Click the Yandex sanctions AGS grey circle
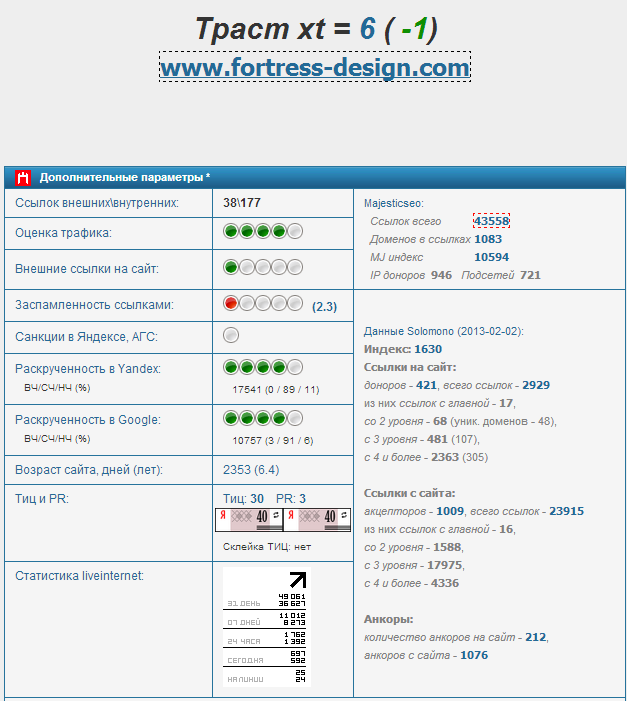This screenshot has height=701, width=627. [231, 335]
